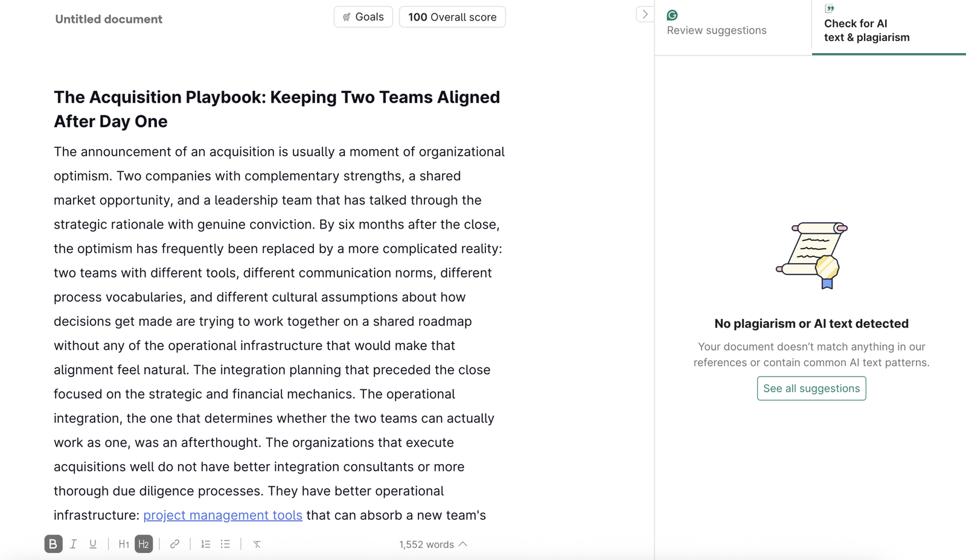Click the See all suggestions button
Image resolution: width=966 pixels, height=560 pixels.
pos(811,388)
